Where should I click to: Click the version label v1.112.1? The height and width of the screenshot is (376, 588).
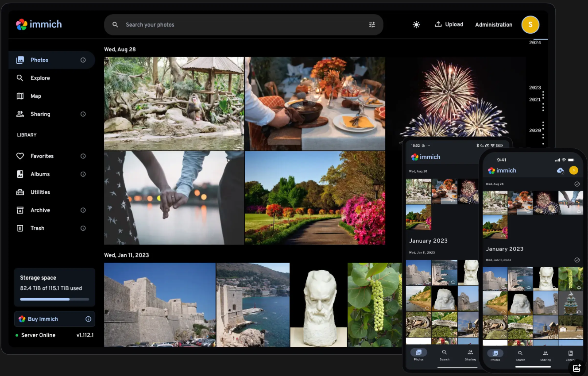[85, 335]
